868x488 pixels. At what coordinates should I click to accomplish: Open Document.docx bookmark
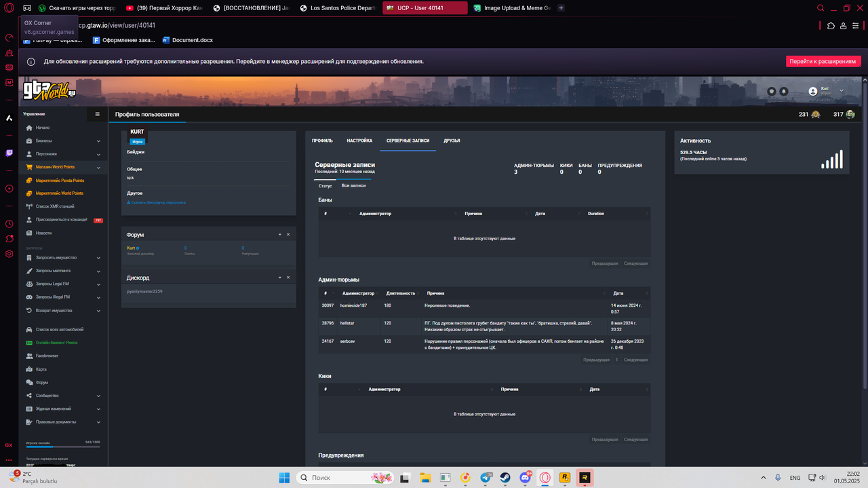click(x=188, y=40)
